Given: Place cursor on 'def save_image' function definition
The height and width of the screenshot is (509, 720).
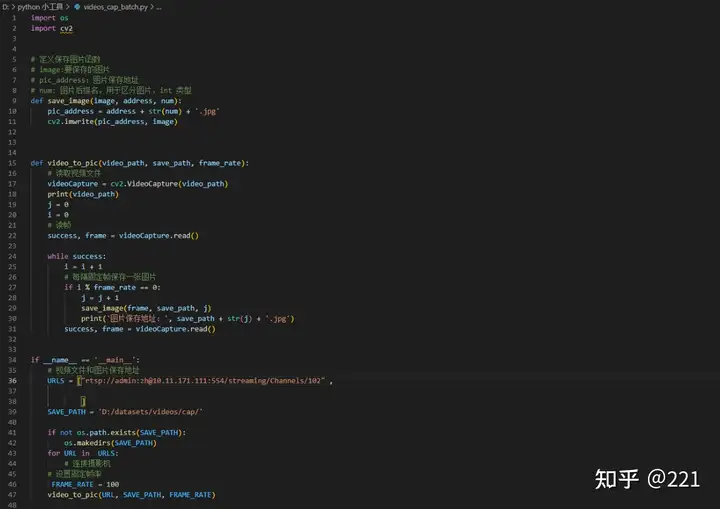Looking at the screenshot, I should click(x=106, y=101).
